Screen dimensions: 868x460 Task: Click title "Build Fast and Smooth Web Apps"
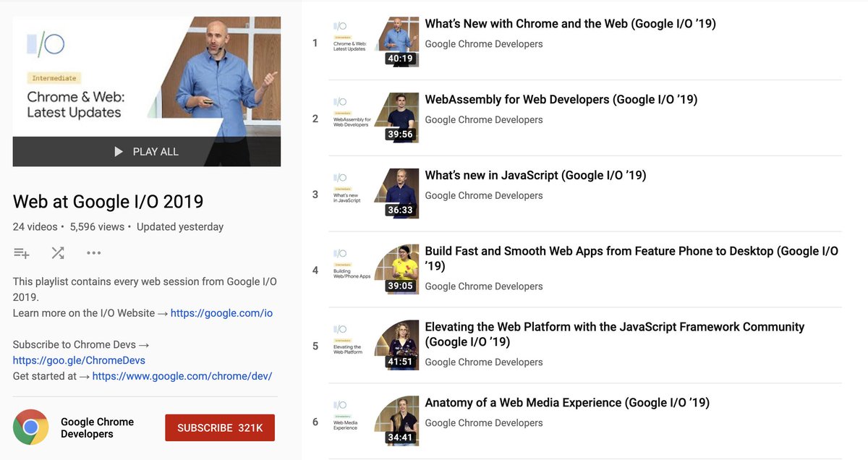click(631, 259)
